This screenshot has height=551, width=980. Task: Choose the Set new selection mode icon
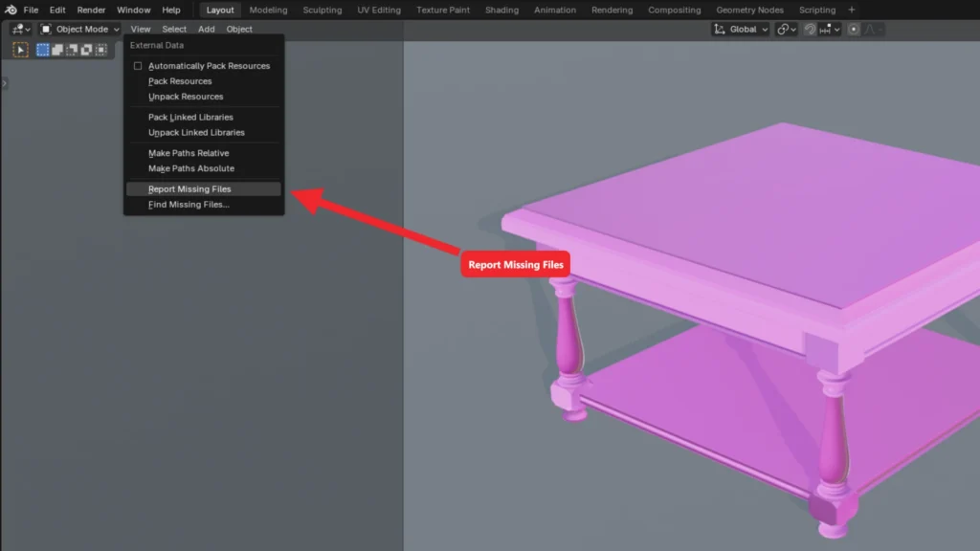[x=42, y=50]
